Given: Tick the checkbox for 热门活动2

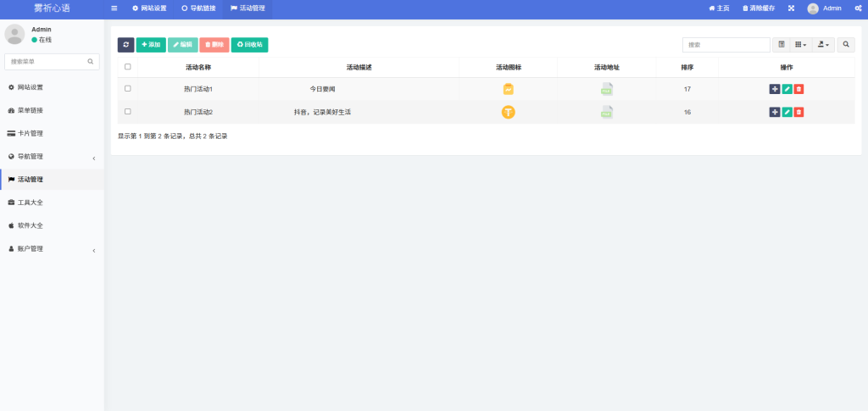Looking at the screenshot, I should coord(128,112).
